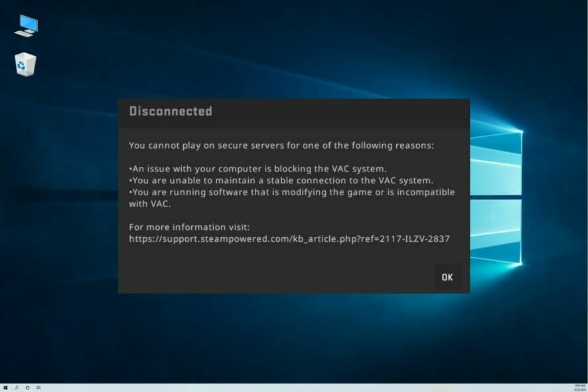This screenshot has height=392, width=588.
Task: Open the This PC desktop icon
Action: [27, 26]
